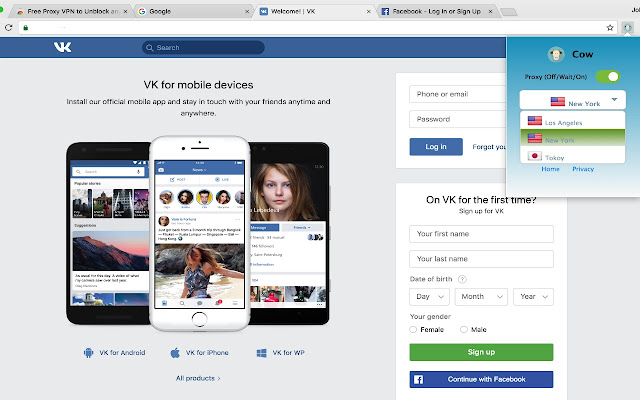Click the Log in button
The height and width of the screenshot is (400, 640).
(x=436, y=147)
